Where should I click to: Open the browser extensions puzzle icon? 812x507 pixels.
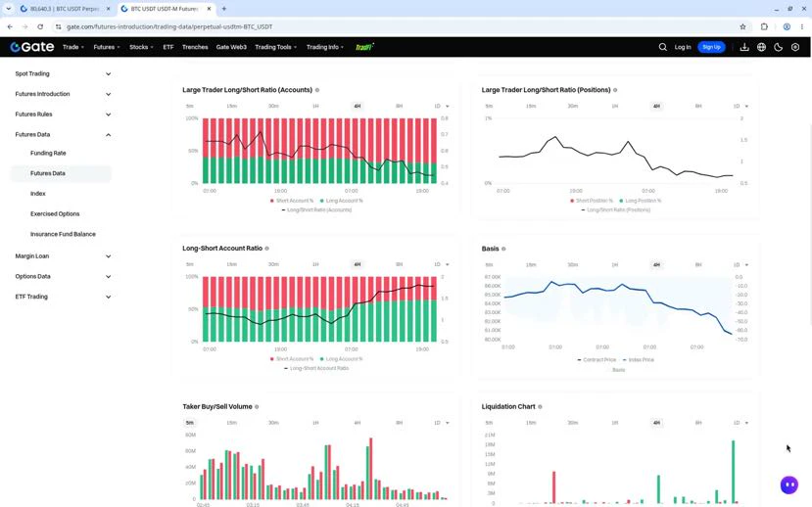(x=764, y=26)
